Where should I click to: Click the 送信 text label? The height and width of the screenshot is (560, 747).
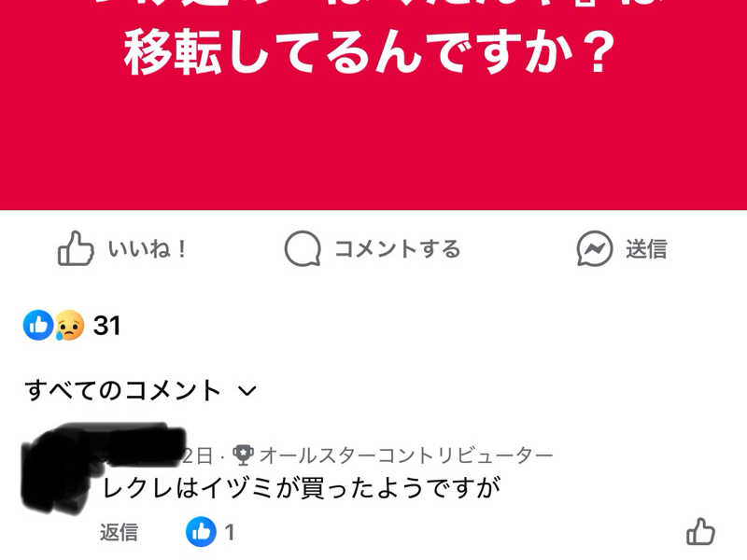coord(646,248)
